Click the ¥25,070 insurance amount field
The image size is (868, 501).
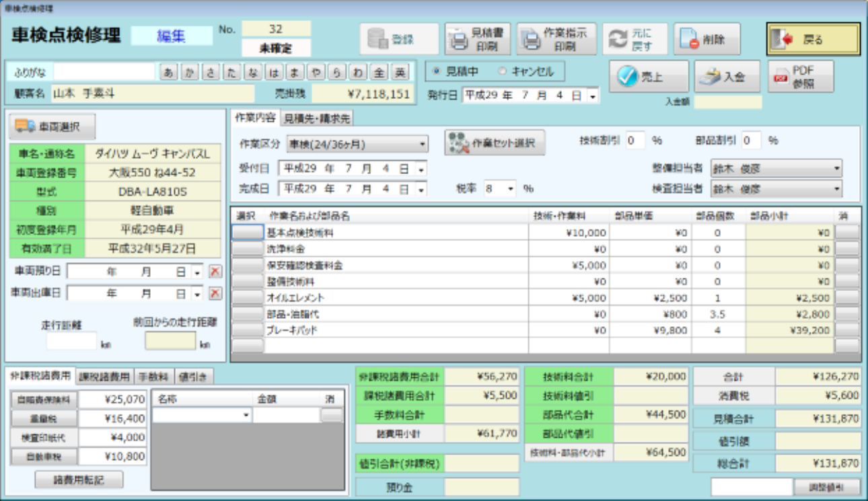[x=113, y=399]
